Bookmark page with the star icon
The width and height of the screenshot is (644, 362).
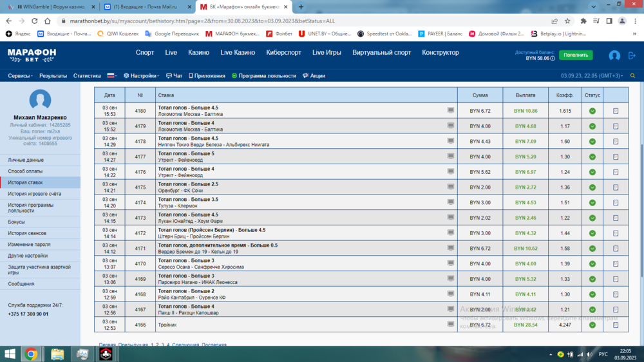pos(567,21)
